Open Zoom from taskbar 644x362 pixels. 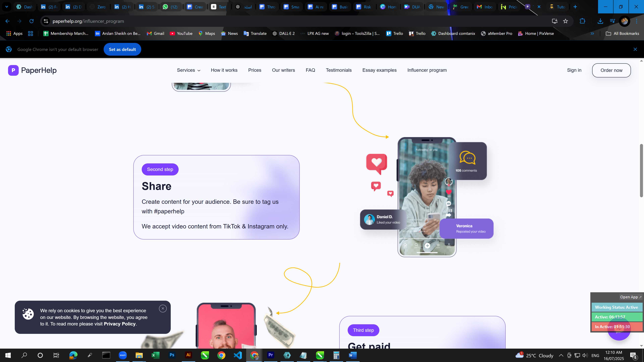[x=122, y=355]
